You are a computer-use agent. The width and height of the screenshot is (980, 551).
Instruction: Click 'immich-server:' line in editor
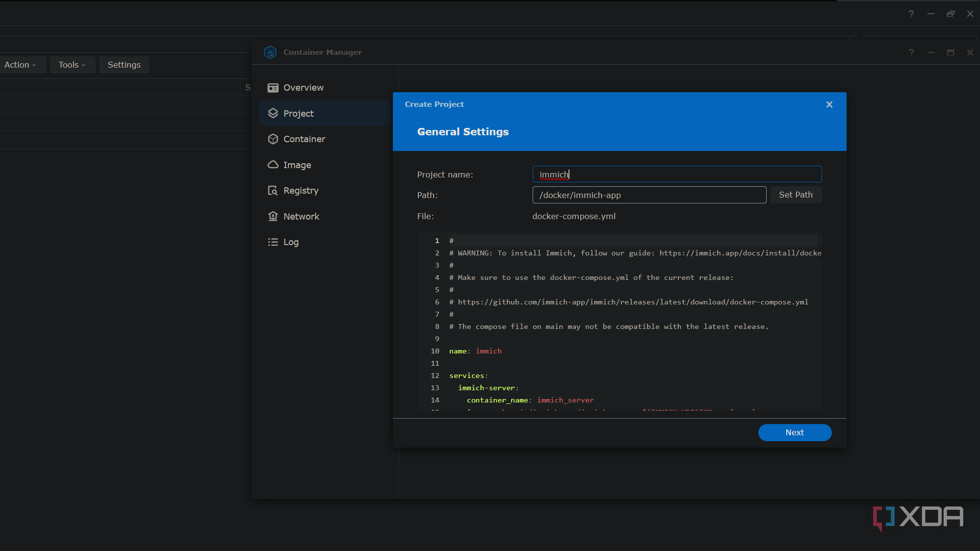(488, 388)
